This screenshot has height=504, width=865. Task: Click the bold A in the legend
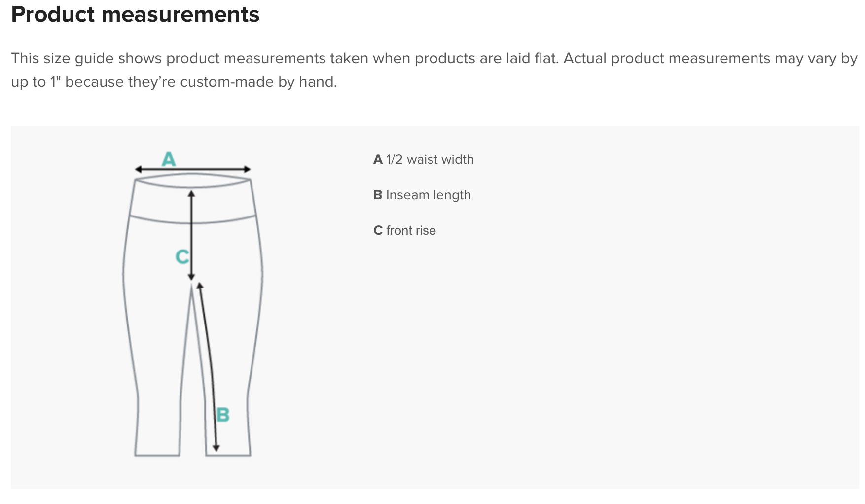pos(378,160)
